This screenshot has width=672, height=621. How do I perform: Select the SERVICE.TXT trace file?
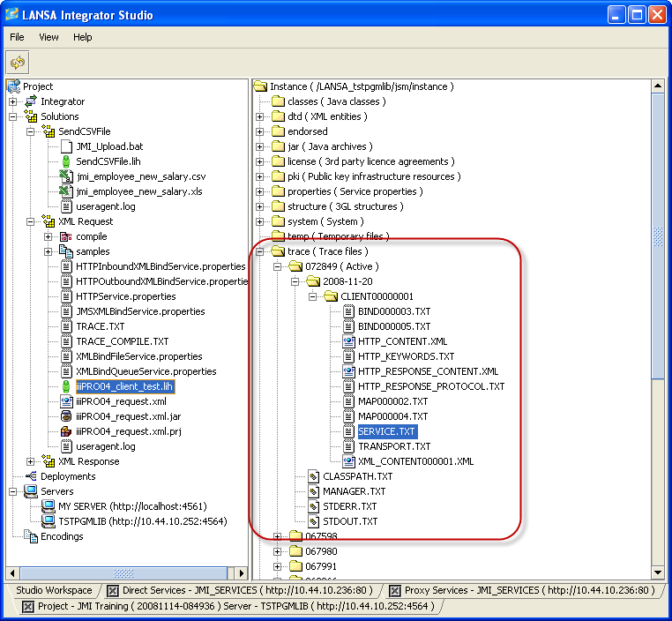point(387,431)
